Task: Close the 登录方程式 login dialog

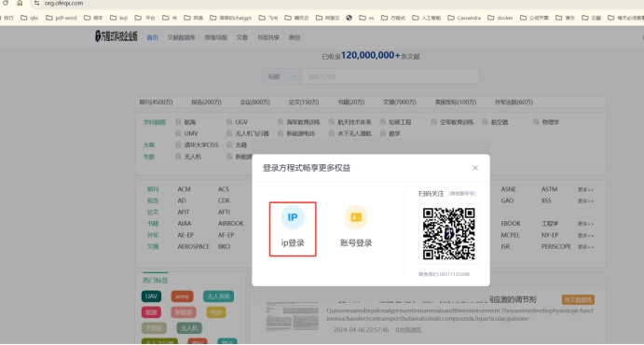Action: coord(475,168)
